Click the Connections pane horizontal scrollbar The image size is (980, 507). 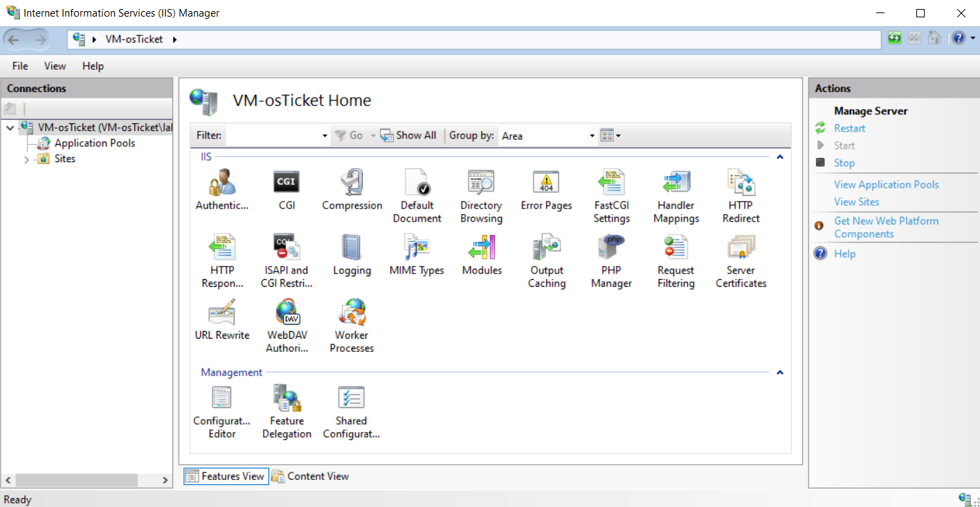coord(77,480)
